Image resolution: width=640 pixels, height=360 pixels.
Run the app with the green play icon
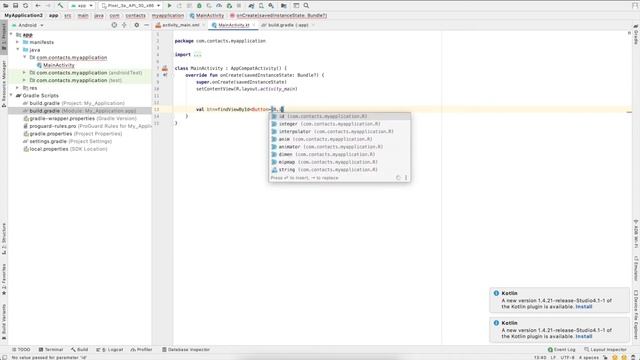[169, 6]
